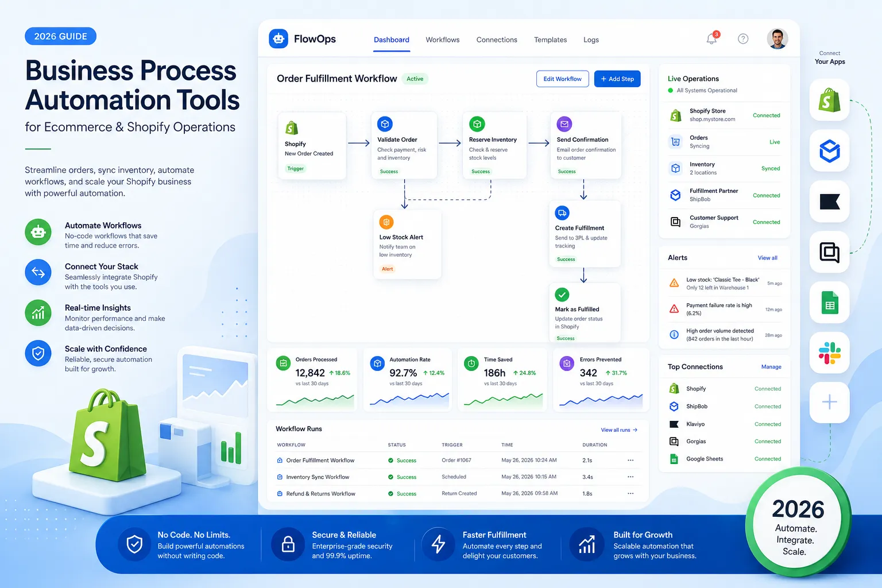
Task: Click the 12,842 Orders Processed value
Action: pos(310,373)
